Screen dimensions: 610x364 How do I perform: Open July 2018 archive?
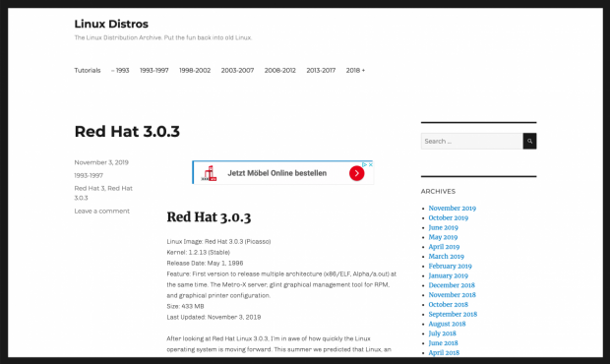(442, 334)
